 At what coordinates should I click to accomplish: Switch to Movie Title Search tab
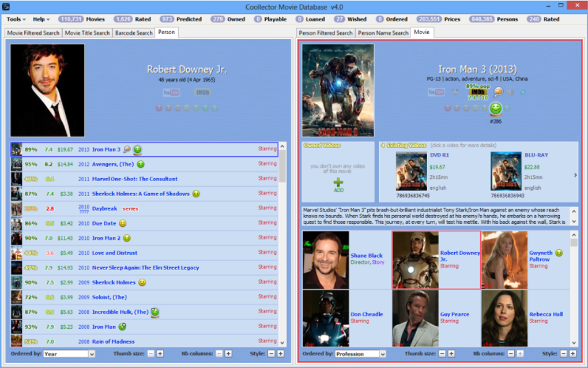coord(87,33)
